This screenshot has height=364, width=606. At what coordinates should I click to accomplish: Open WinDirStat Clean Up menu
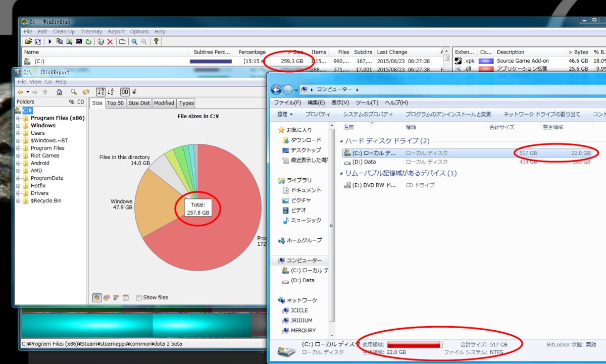coord(64,31)
